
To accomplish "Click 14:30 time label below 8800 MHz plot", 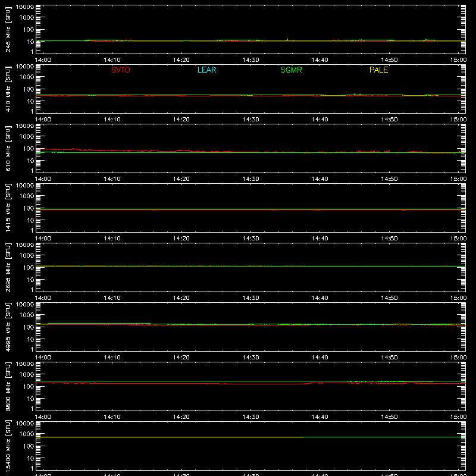I will click(250, 417).
